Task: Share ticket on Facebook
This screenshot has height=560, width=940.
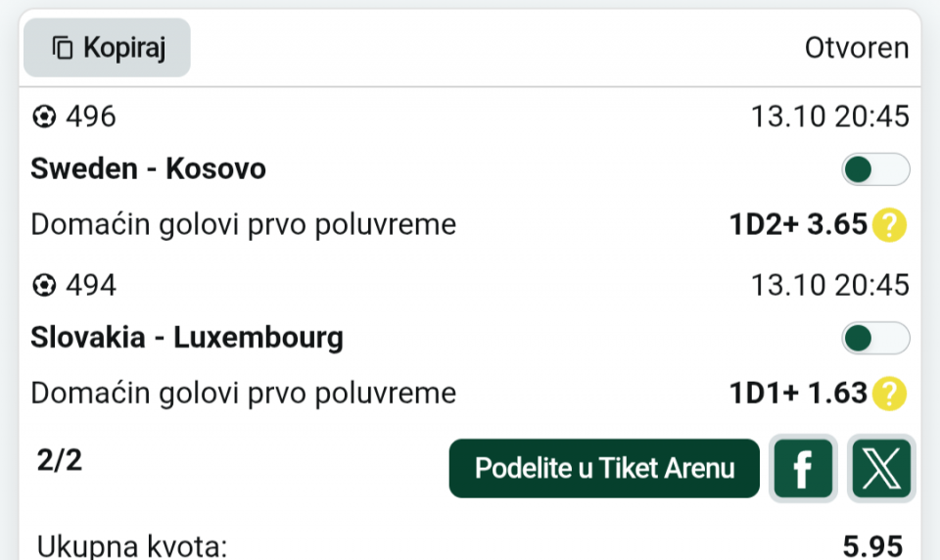Action: tap(803, 468)
